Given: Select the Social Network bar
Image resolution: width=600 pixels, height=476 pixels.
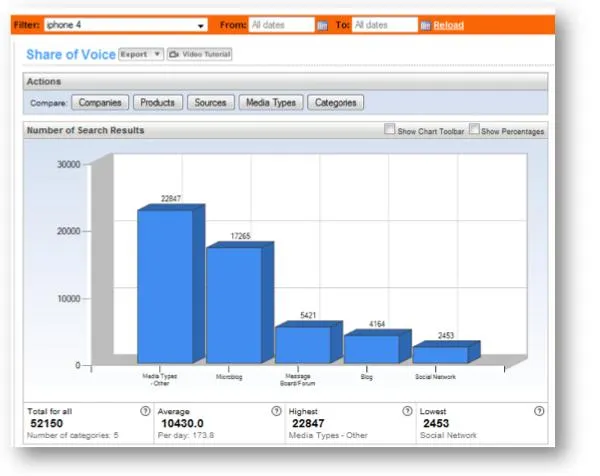Looking at the screenshot, I should 446,352.
